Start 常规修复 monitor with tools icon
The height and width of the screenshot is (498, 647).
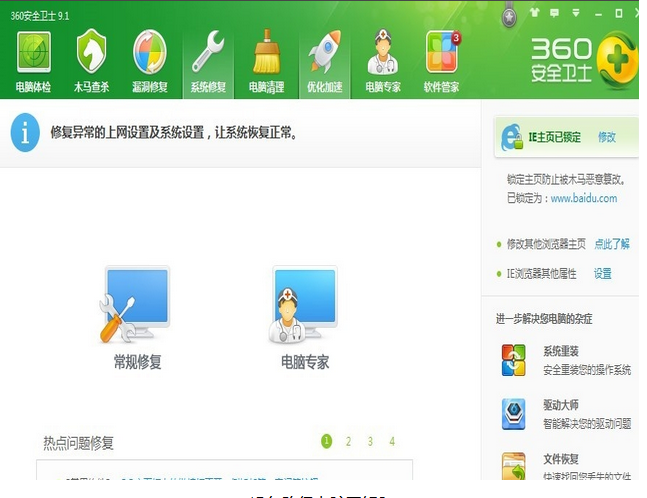(135, 304)
